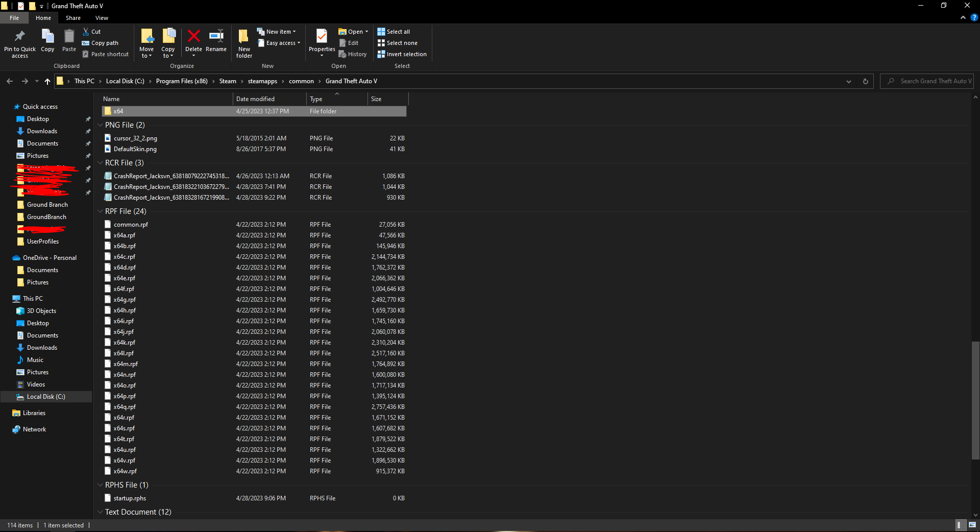980x532 pixels.
Task: Collapse the PNG File group
Action: coord(100,125)
